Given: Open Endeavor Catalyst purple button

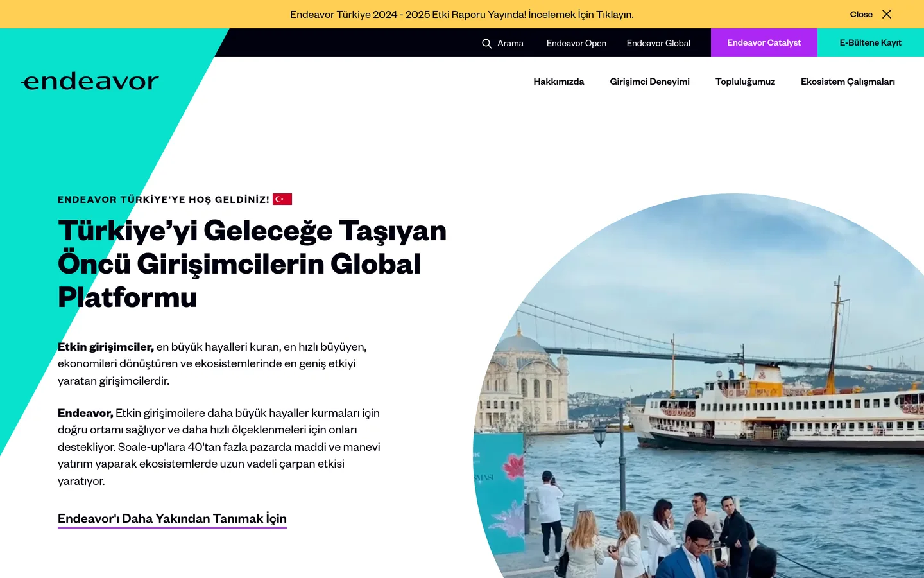Looking at the screenshot, I should [x=764, y=42].
